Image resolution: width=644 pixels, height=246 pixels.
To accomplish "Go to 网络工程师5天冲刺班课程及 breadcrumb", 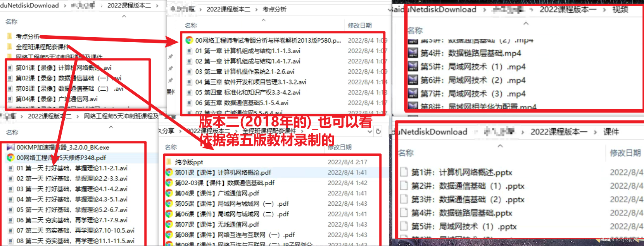I will pos(121,116).
